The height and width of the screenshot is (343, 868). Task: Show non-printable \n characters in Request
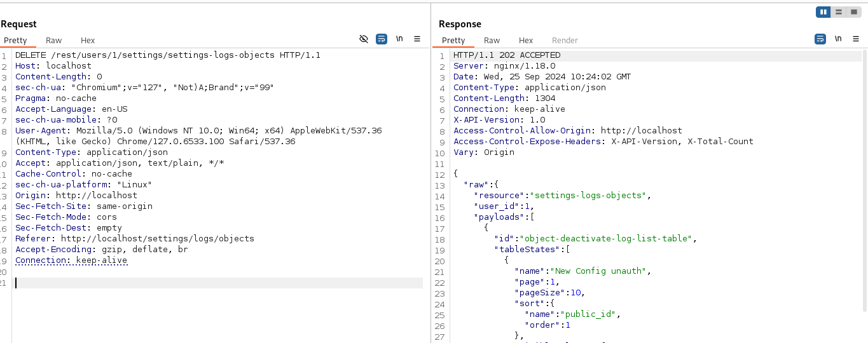click(x=399, y=39)
